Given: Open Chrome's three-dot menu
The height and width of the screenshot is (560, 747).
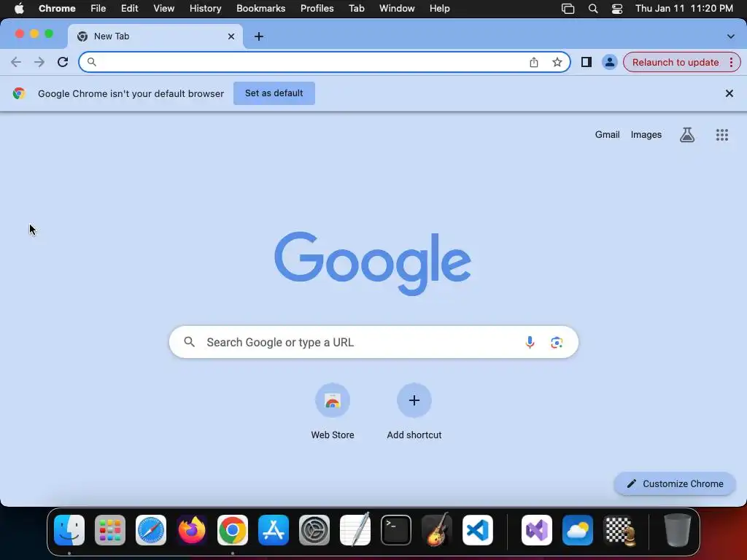Looking at the screenshot, I should pos(731,63).
